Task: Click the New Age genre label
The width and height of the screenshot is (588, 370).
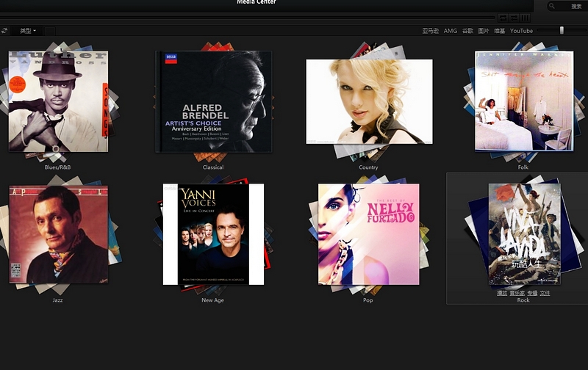Action: pyautogui.click(x=212, y=300)
